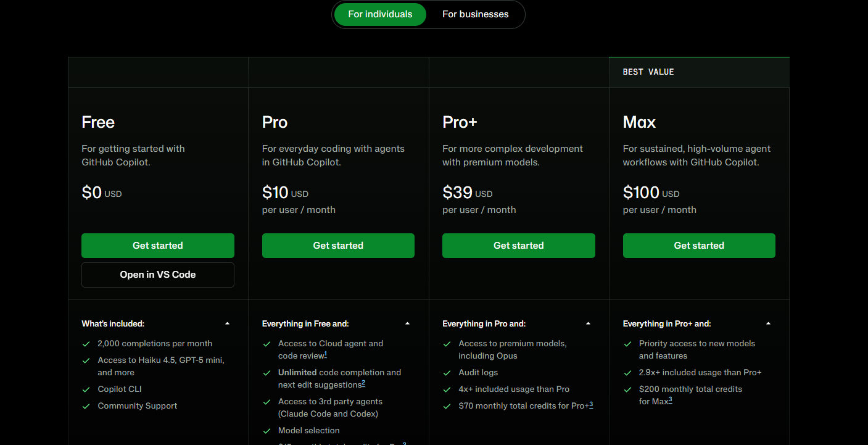The width and height of the screenshot is (868, 445).
Task: Click Get started under the Free plan
Action: tap(158, 246)
